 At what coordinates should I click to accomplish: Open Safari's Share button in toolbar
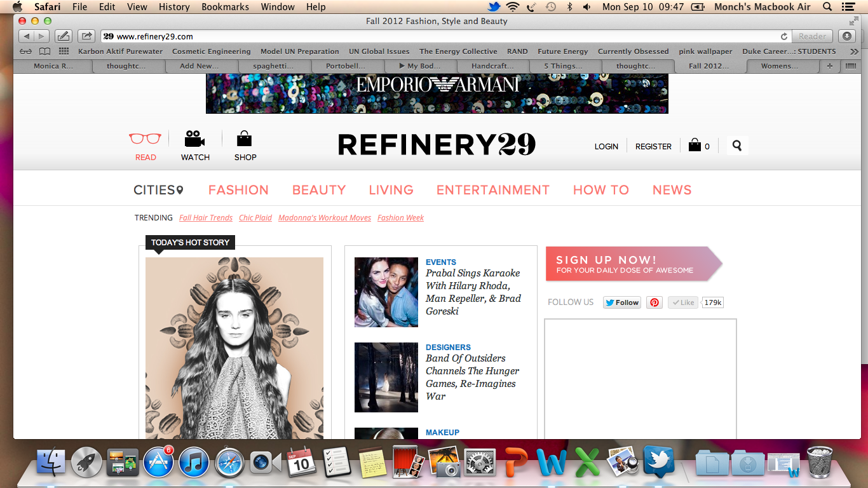pyautogui.click(x=87, y=36)
